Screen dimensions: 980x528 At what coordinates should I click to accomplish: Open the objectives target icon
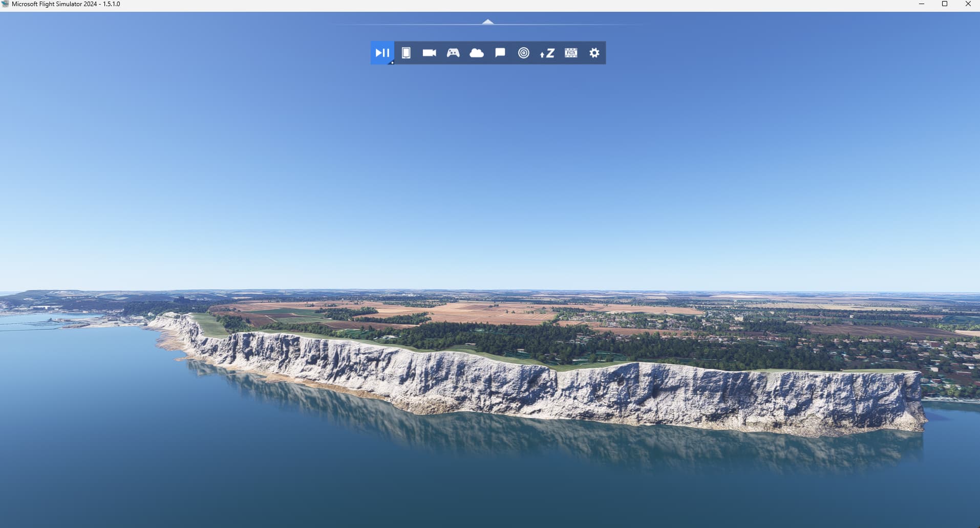[x=524, y=53]
